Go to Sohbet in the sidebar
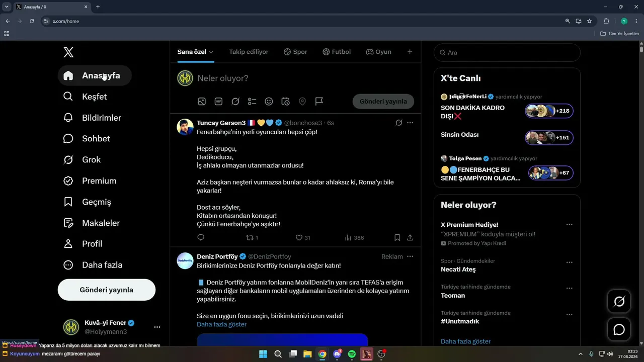Image resolution: width=644 pixels, height=362 pixels. coord(87,139)
